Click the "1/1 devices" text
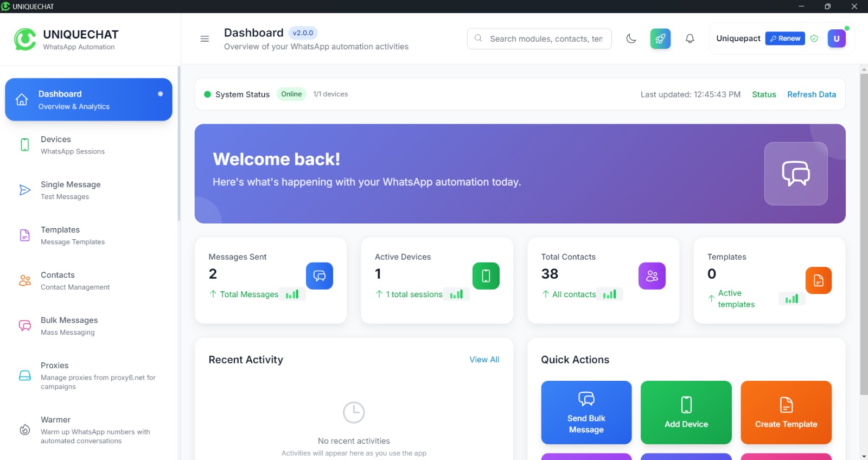 pyautogui.click(x=330, y=94)
